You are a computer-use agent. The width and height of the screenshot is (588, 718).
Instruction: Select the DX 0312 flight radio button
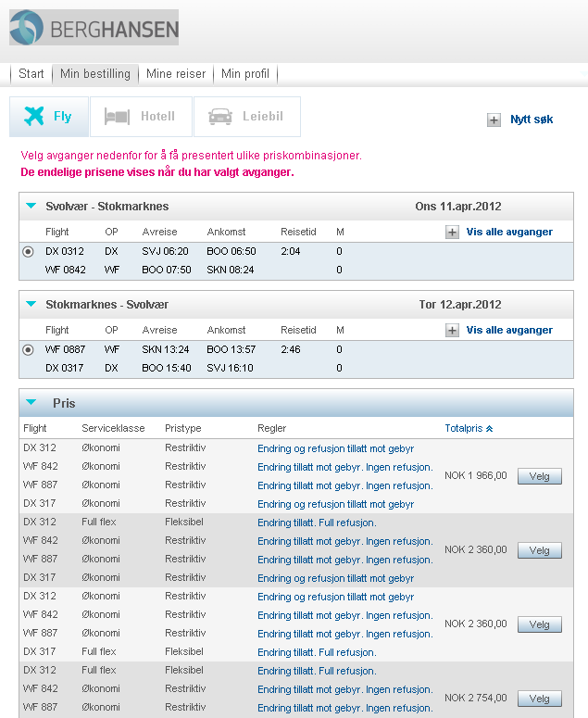29,251
